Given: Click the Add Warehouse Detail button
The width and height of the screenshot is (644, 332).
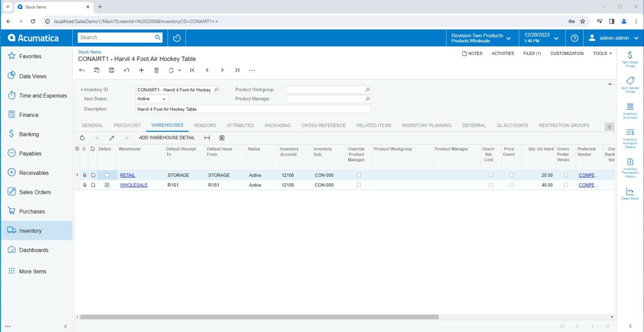Looking at the screenshot, I should pos(166,138).
